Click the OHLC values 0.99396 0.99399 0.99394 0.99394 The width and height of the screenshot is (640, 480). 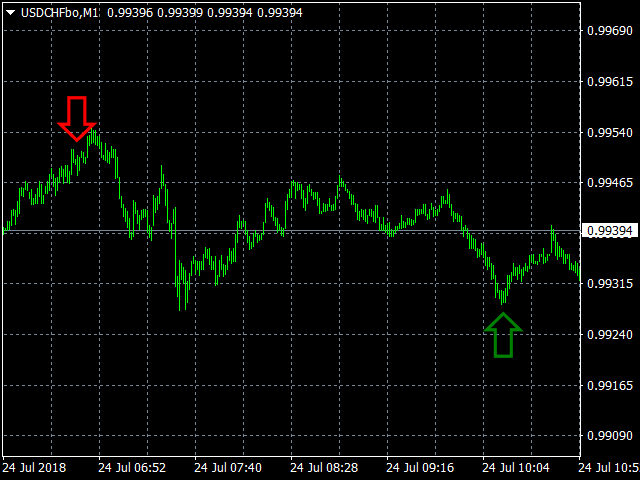[205, 13]
